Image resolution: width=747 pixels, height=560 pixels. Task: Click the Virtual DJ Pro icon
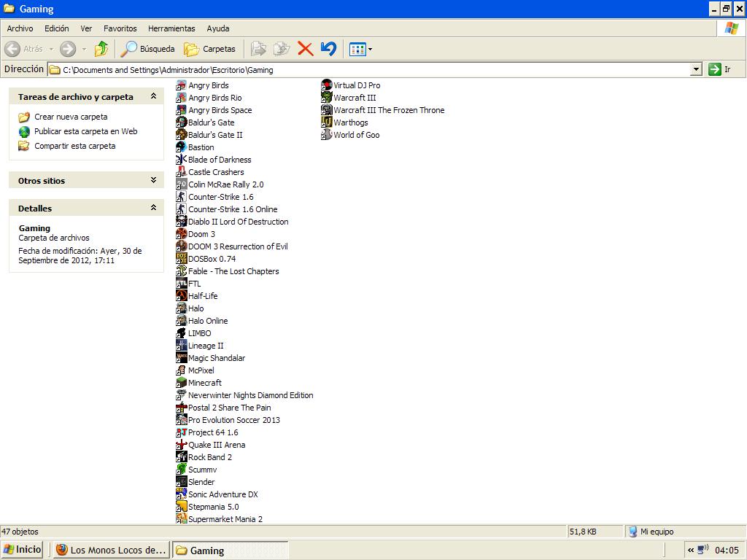326,85
